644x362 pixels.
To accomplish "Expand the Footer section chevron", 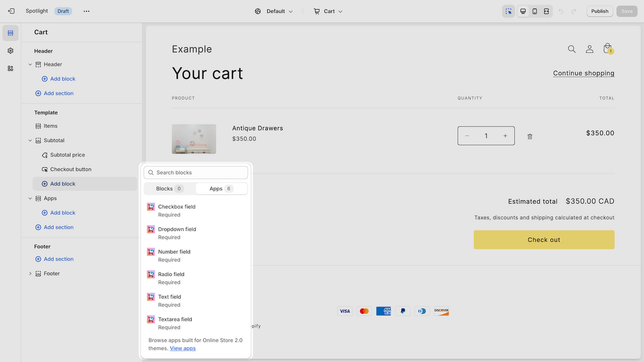I will tap(30, 274).
